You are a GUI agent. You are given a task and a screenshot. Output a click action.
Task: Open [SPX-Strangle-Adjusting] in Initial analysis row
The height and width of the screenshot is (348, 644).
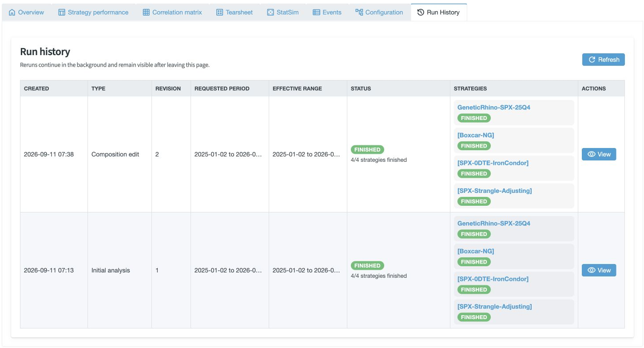click(494, 307)
